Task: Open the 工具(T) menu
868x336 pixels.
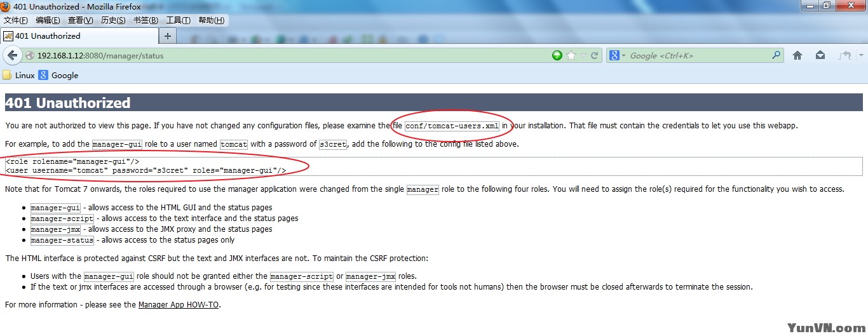Action: tap(178, 20)
